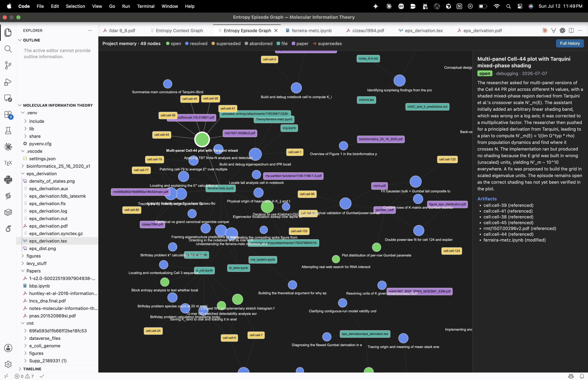The height and width of the screenshot is (380, 588).
Task: Select the rmt/1507.00296v2.pdf paper node
Action: [x=240, y=133]
